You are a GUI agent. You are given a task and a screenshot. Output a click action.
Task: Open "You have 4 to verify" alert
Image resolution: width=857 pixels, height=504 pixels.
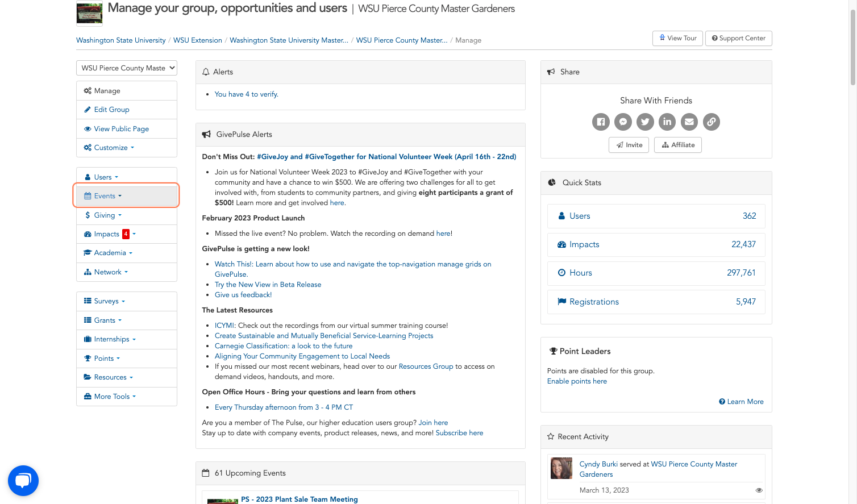[247, 94]
